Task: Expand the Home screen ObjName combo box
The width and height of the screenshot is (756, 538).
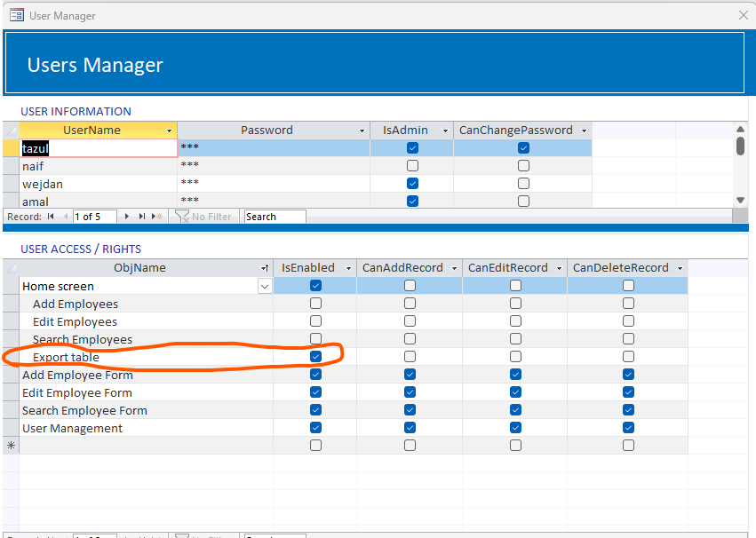Action: click(x=264, y=286)
